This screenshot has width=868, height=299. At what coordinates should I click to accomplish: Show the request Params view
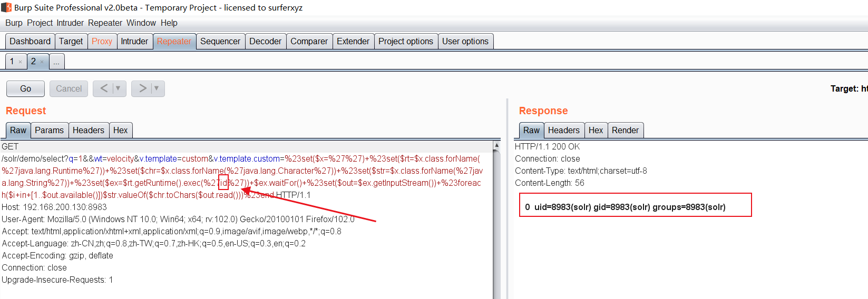(49, 130)
